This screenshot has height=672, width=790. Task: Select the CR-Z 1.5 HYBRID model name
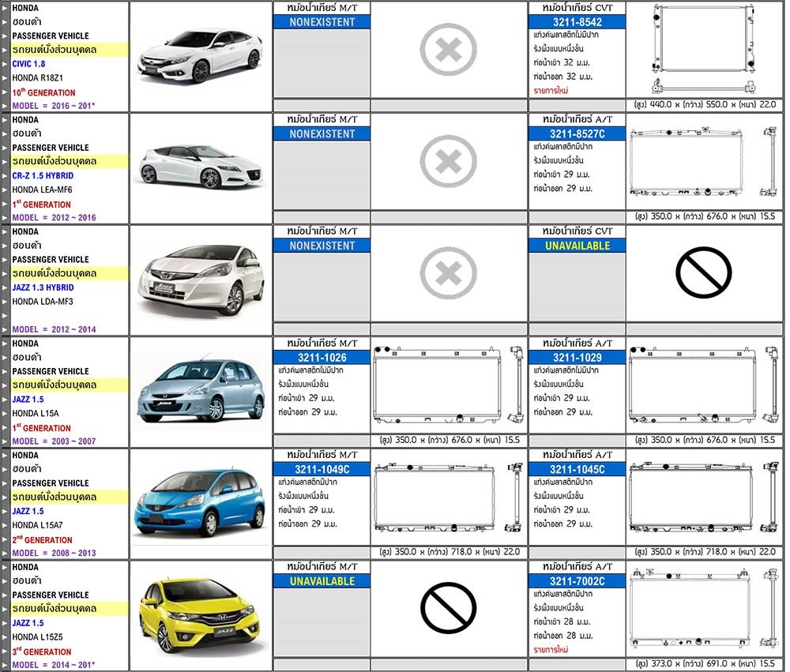(x=43, y=176)
